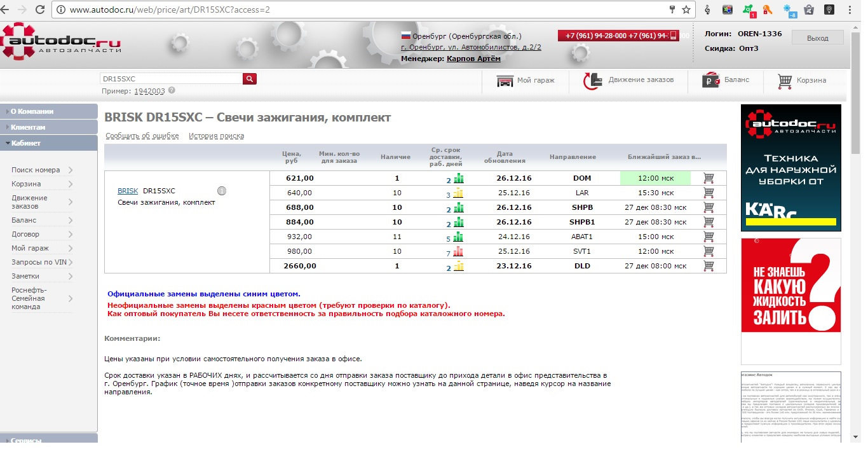The image size is (868, 463).
Task: Click the 15:30 мск order time cell
Action: pos(656,193)
